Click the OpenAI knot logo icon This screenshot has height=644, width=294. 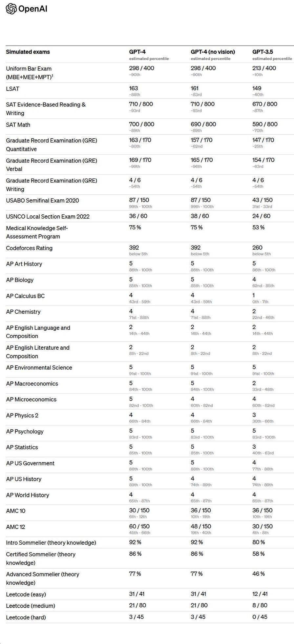(x=11, y=9)
